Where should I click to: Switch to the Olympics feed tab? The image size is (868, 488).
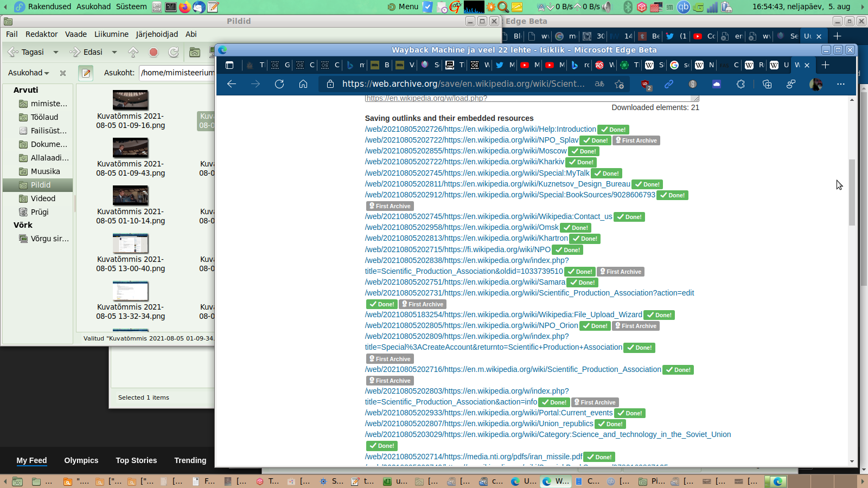[x=81, y=460]
